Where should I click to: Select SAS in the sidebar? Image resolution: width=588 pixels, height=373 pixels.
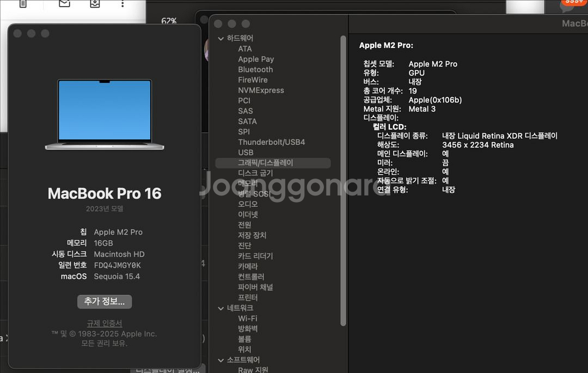245,111
